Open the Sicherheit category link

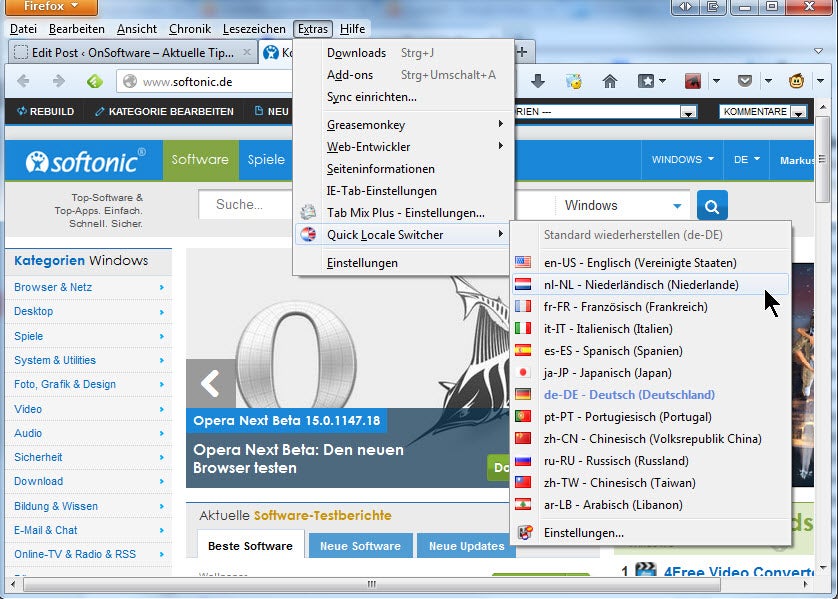[x=38, y=457]
